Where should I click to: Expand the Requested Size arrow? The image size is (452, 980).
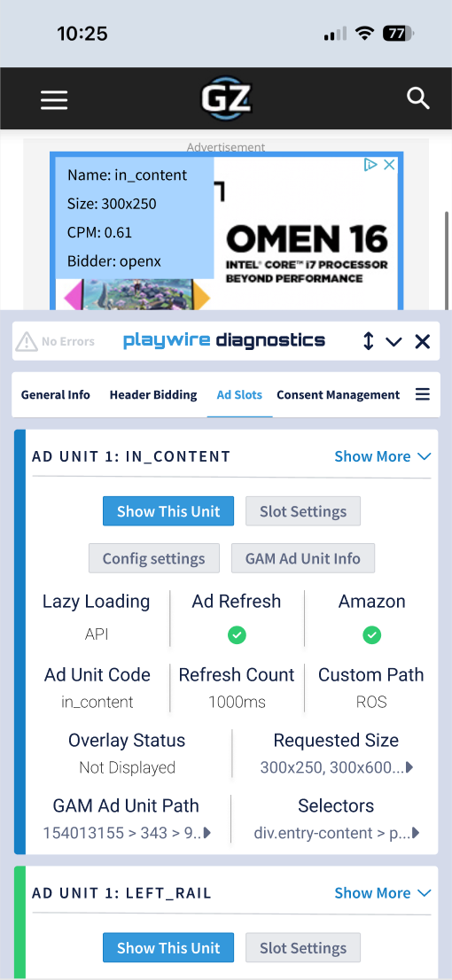409,766
